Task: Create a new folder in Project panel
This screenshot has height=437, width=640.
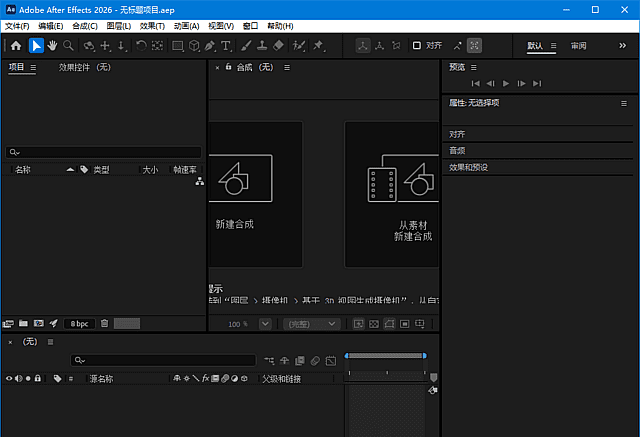Action: tap(23, 324)
